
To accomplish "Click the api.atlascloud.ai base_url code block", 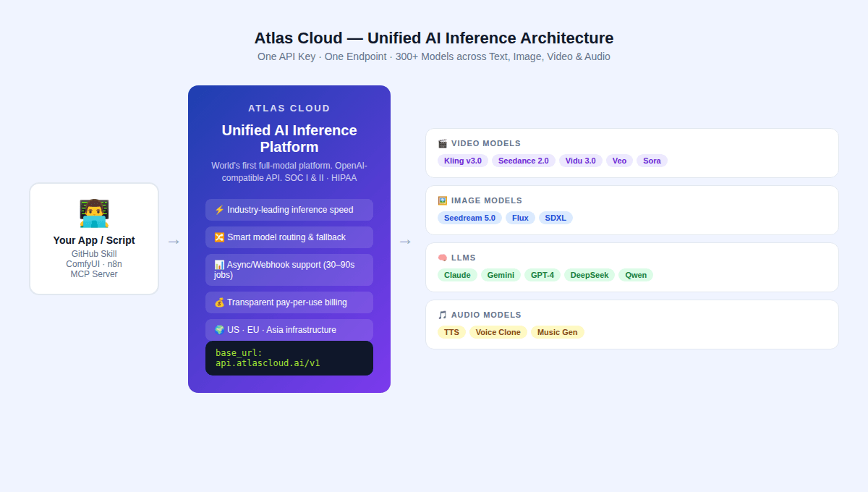I will point(289,357).
